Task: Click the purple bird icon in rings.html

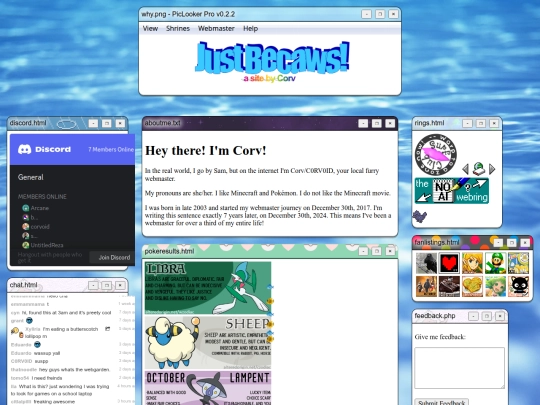Action: tap(419, 217)
